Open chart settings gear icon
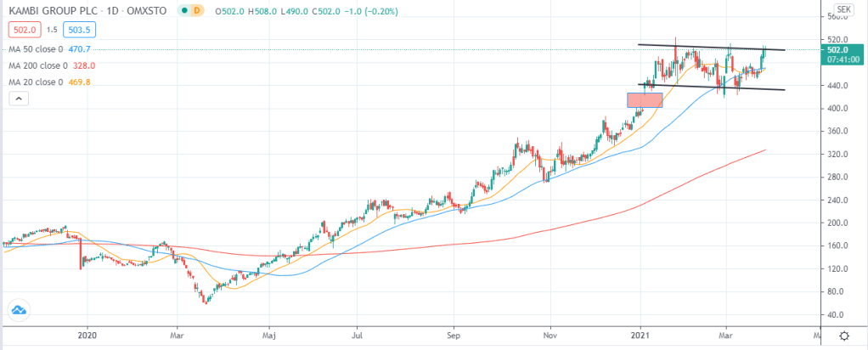 (x=844, y=337)
